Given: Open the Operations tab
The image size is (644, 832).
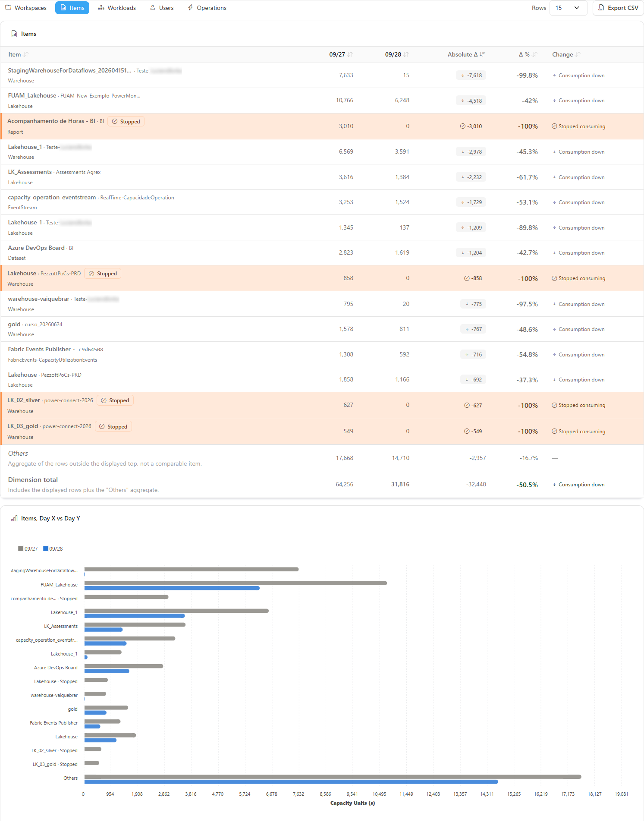Looking at the screenshot, I should 207,8.
